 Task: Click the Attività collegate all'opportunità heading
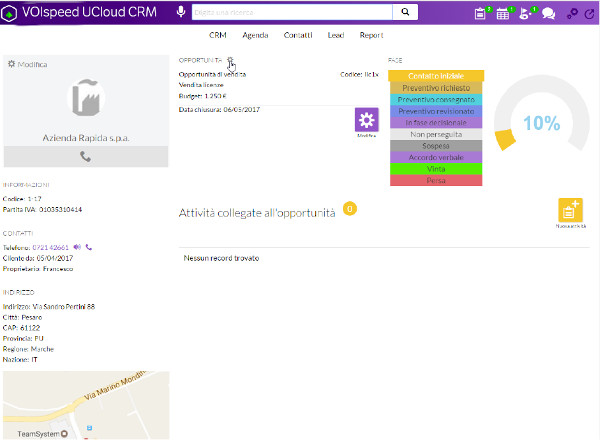(x=257, y=213)
